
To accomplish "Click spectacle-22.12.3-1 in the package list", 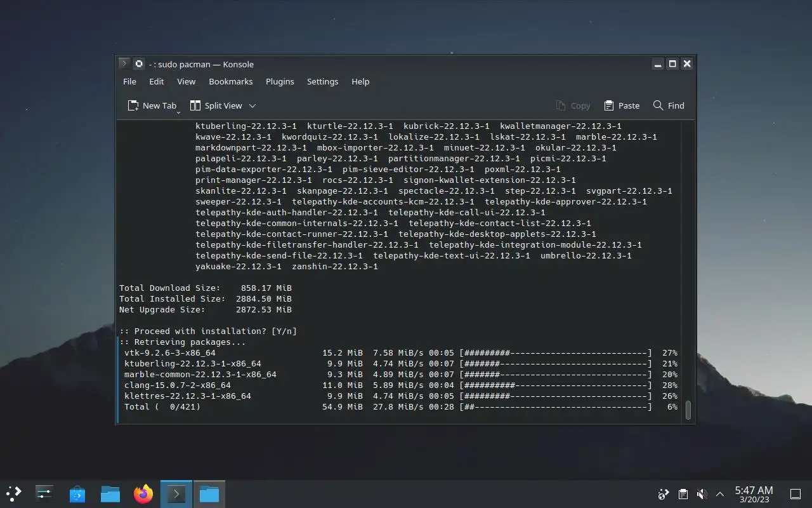I will 447,190.
